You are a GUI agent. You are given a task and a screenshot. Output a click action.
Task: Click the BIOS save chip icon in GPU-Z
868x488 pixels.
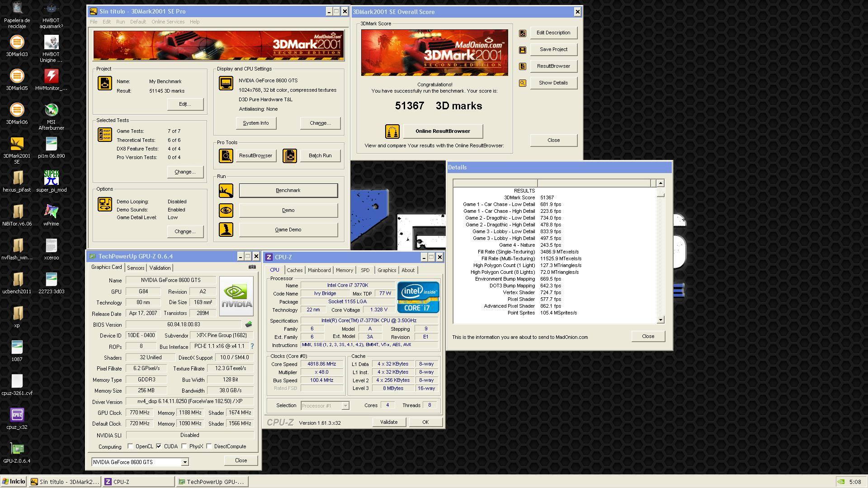pos(248,324)
